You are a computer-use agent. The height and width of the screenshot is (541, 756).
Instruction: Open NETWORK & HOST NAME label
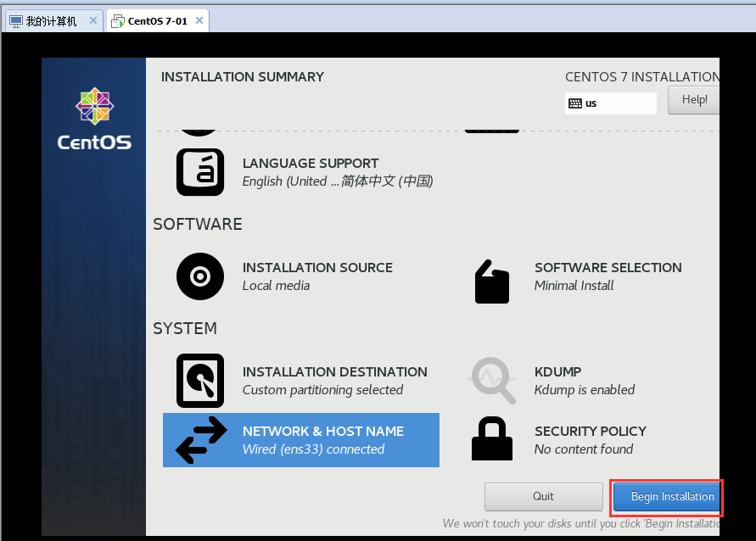(323, 431)
